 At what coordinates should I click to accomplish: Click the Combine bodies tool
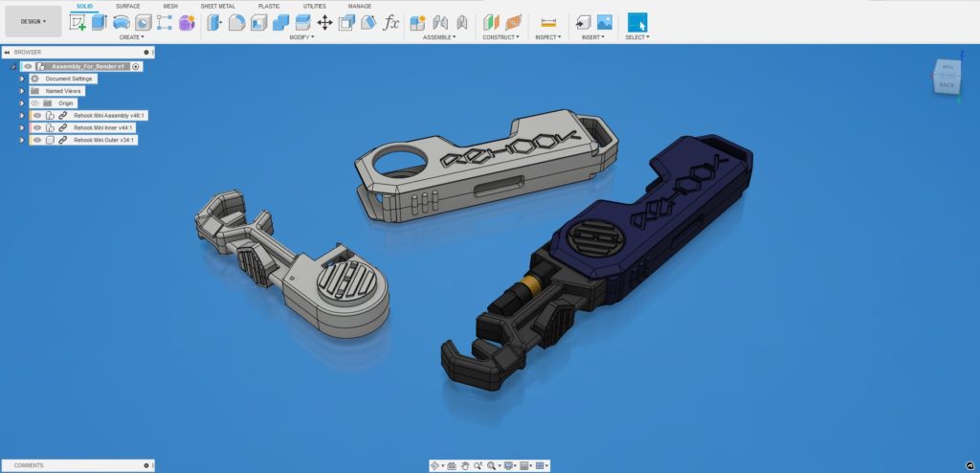(x=280, y=23)
